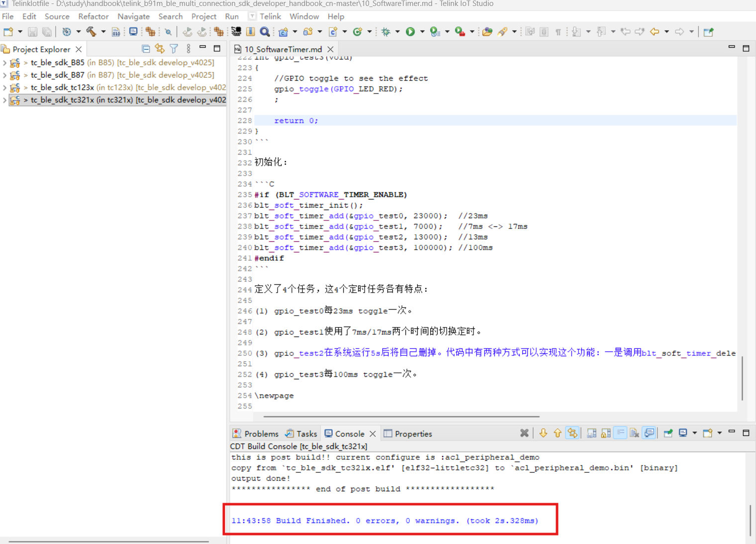Click the binary 010 toolbar icon
756x544 pixels.
[116, 32]
